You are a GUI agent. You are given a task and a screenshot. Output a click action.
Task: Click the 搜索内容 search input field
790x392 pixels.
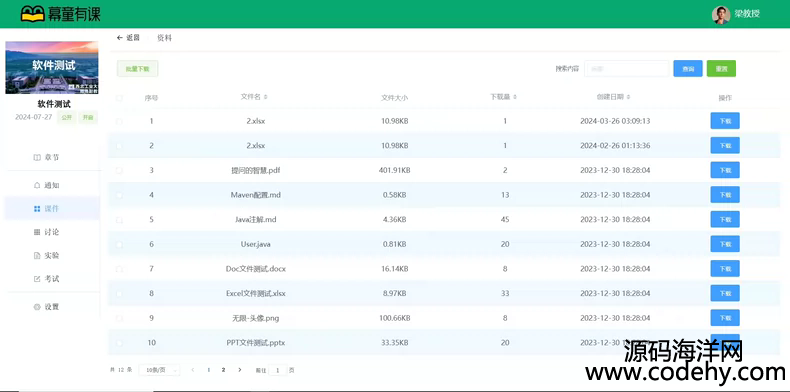tap(626, 69)
